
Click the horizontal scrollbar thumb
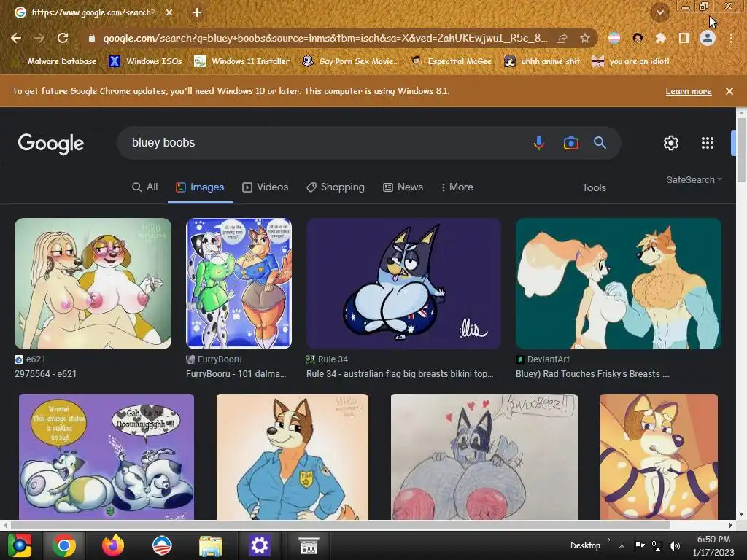coord(340,525)
